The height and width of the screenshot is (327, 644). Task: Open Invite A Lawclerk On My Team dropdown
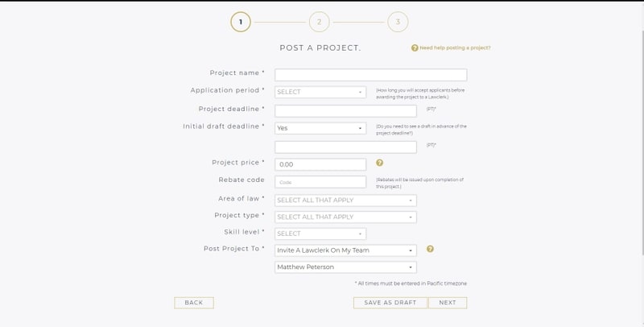coord(345,250)
